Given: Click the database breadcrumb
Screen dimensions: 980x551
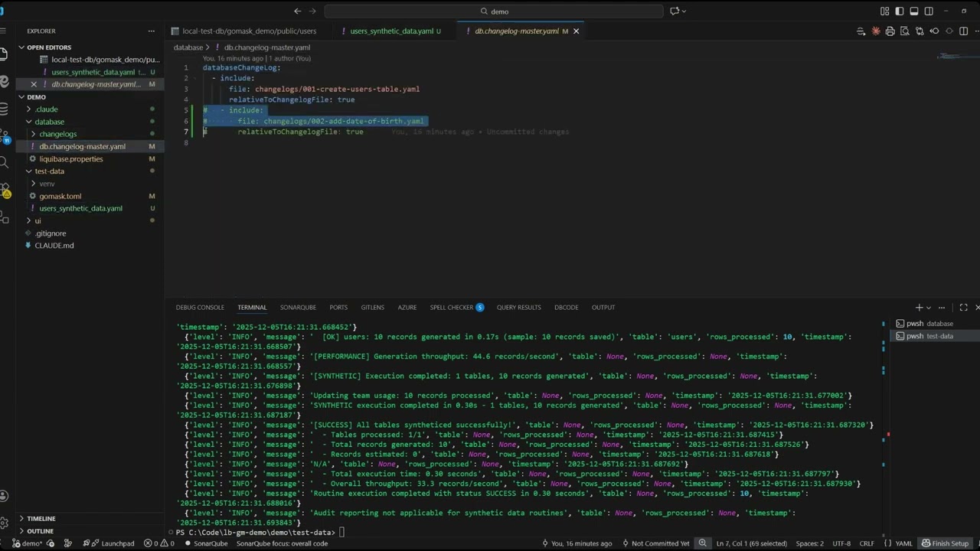Looking at the screenshot, I should coord(188,47).
